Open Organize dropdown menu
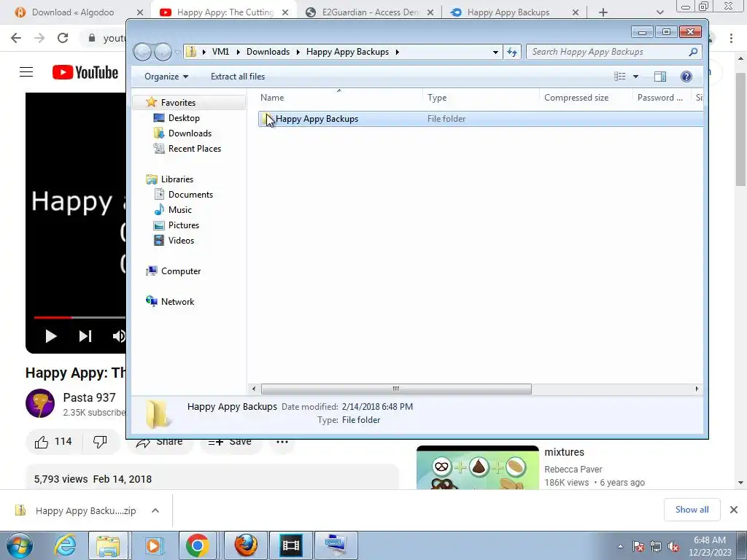Viewport: 747px width, 560px height. coord(166,76)
